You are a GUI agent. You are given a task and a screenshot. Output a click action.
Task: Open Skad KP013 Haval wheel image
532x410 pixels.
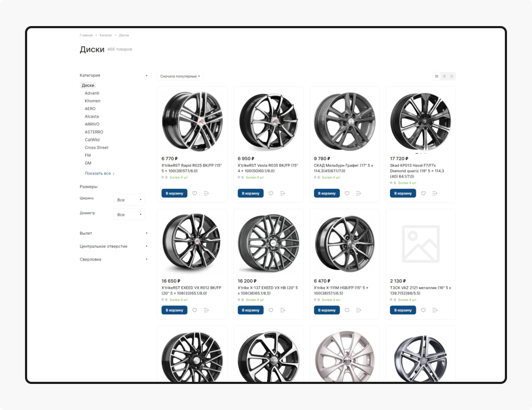point(421,121)
